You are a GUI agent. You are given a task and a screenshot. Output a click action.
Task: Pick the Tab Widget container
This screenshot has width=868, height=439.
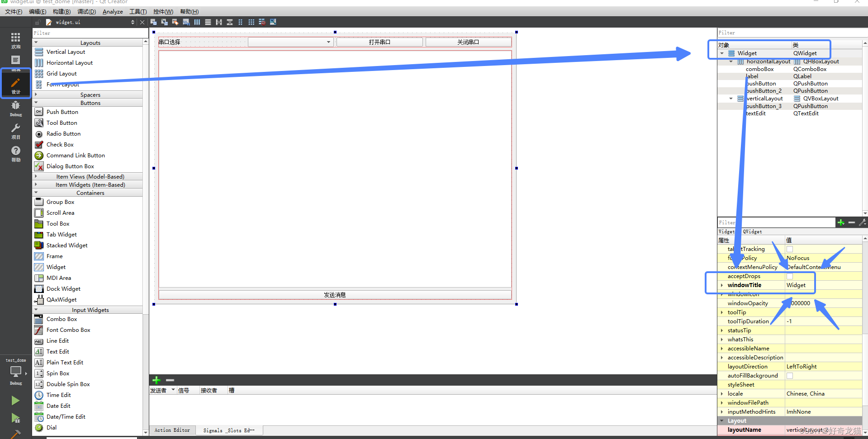(x=62, y=235)
